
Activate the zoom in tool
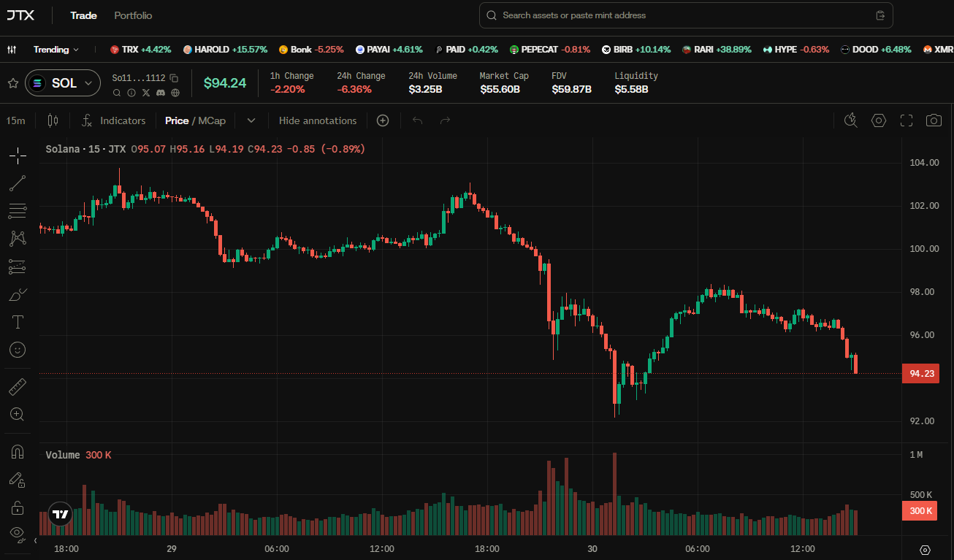coord(18,414)
